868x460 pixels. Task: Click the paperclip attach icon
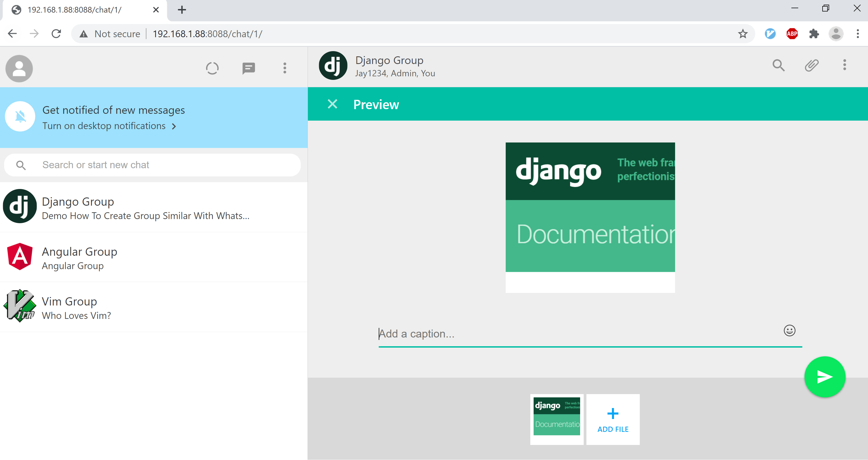coord(812,65)
